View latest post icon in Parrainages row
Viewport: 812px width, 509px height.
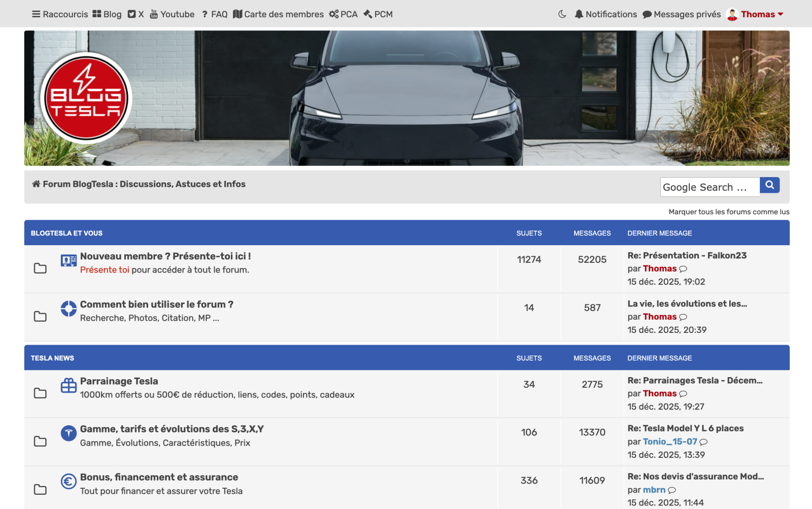[x=683, y=394]
